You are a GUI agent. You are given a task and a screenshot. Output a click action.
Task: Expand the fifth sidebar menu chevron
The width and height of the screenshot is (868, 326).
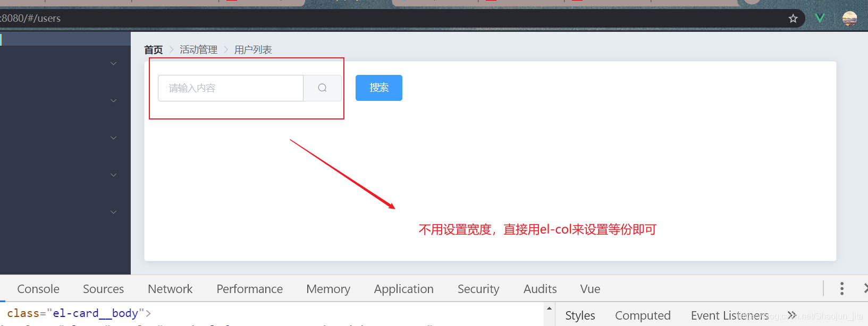tap(113, 212)
